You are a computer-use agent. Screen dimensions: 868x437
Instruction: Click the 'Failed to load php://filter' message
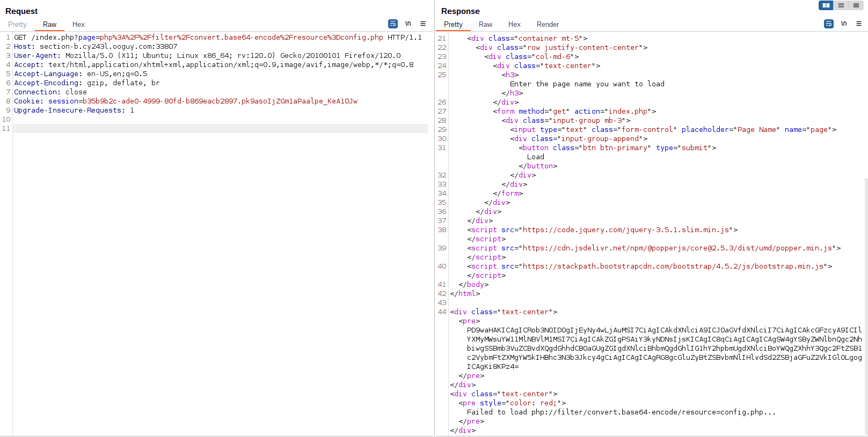pyautogui.click(x=622, y=412)
